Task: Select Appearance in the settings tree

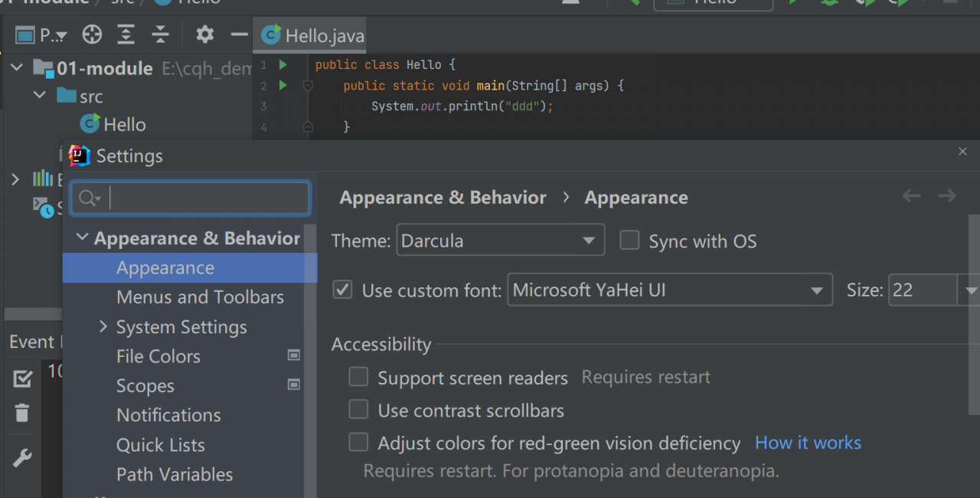Action: point(189,268)
